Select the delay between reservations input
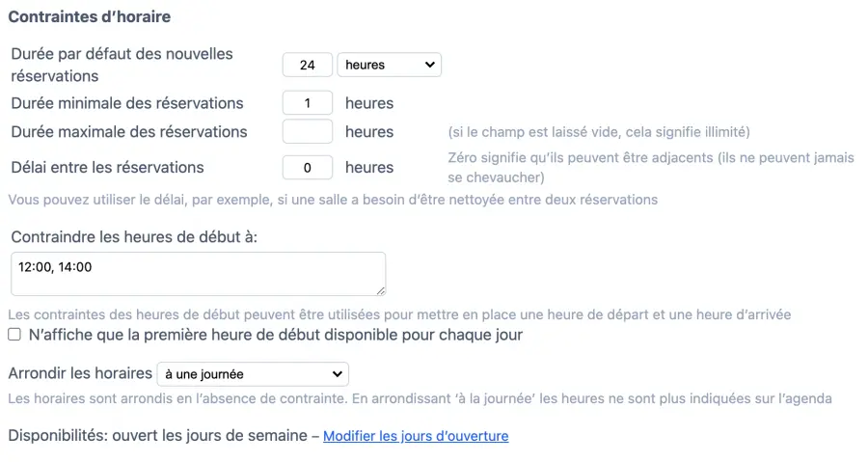 pos(308,168)
